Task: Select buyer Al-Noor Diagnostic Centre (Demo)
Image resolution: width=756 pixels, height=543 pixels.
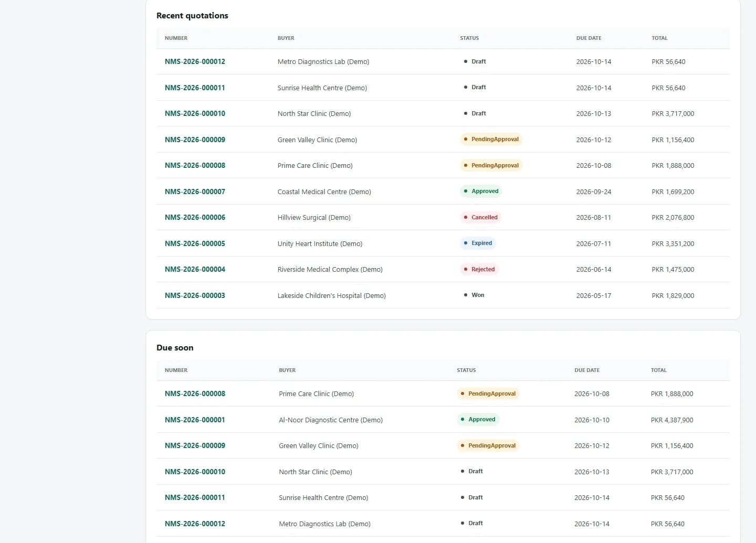Action: pyautogui.click(x=331, y=420)
